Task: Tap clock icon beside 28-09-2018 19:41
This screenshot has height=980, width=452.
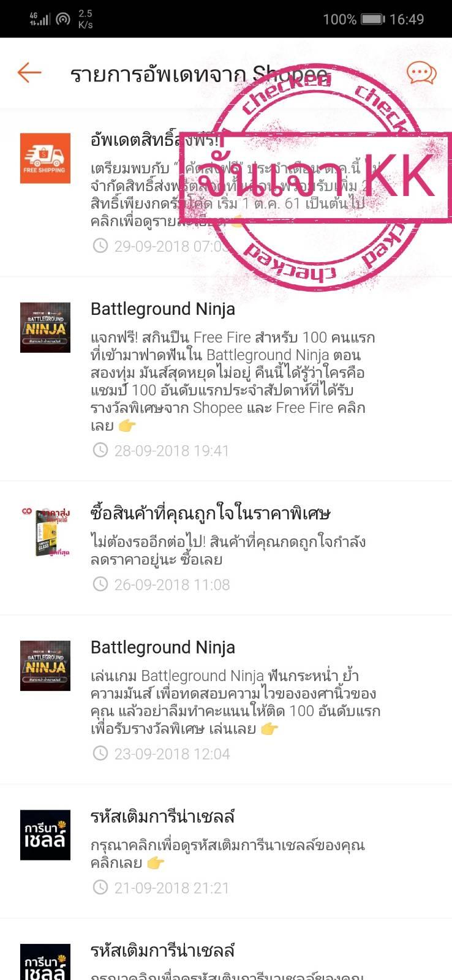Action: click(100, 451)
